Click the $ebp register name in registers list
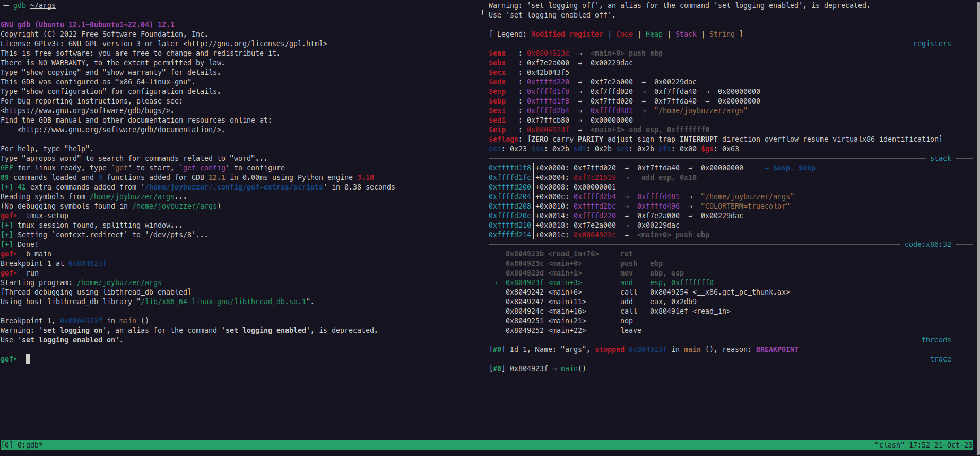Image resolution: width=980 pixels, height=456 pixels. point(497,101)
